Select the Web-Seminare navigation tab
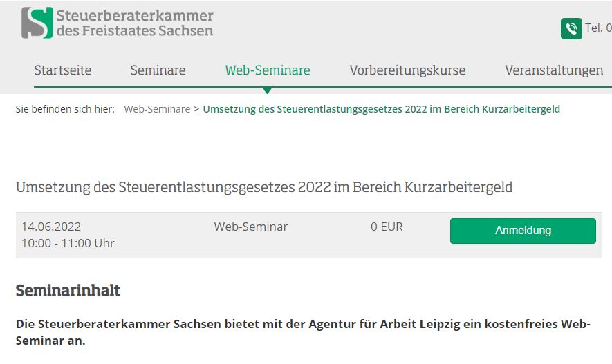The height and width of the screenshot is (364, 612). pyautogui.click(x=268, y=70)
